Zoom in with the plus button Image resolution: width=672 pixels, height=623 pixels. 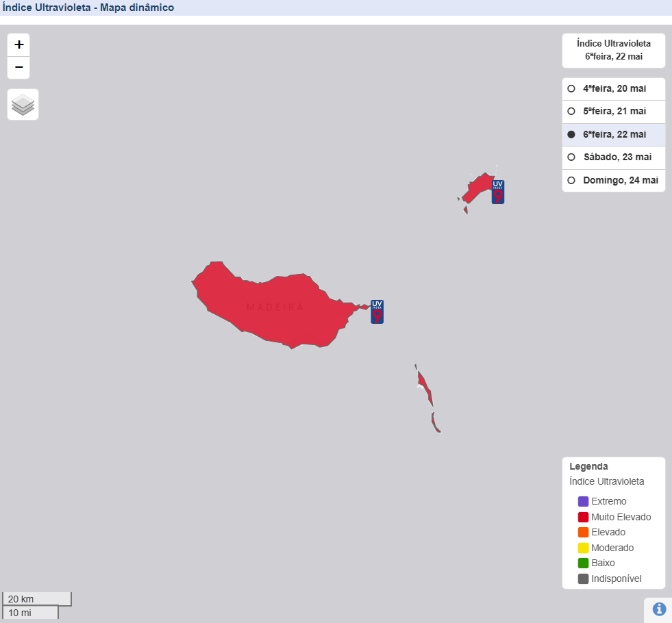pyautogui.click(x=18, y=44)
